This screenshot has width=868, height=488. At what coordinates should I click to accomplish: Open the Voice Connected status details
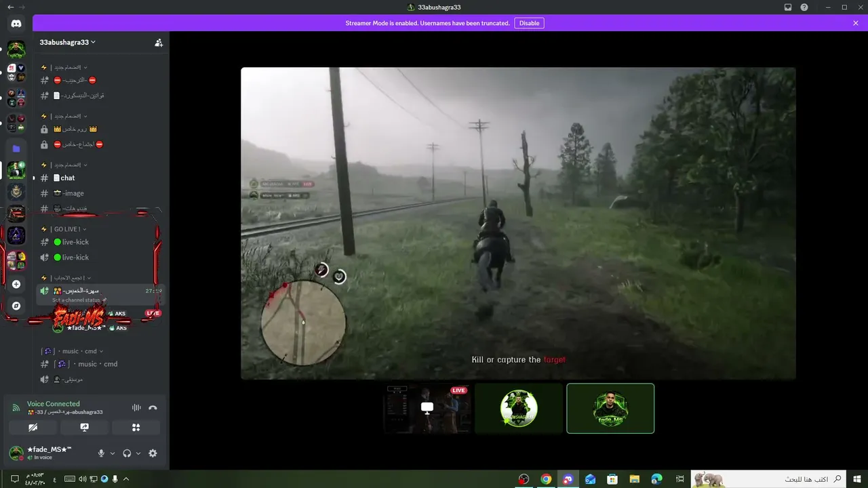point(54,404)
